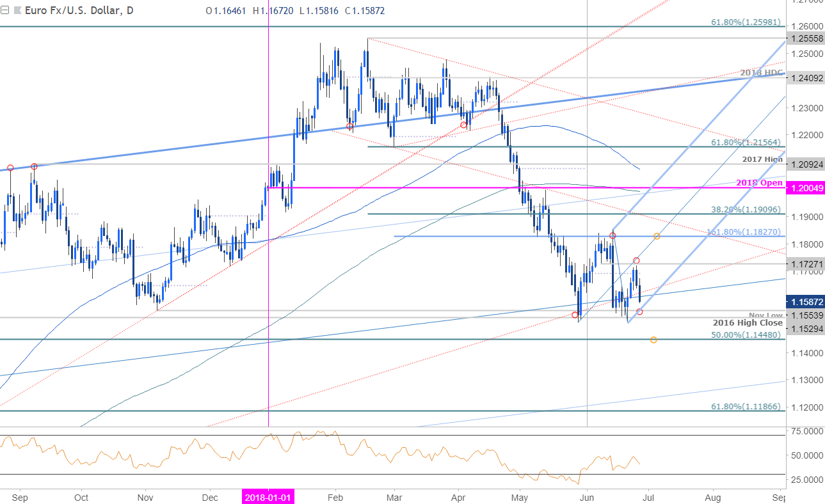The height and width of the screenshot is (504, 825).
Task: Click the 1.17271 price level label
Action: coord(807,263)
